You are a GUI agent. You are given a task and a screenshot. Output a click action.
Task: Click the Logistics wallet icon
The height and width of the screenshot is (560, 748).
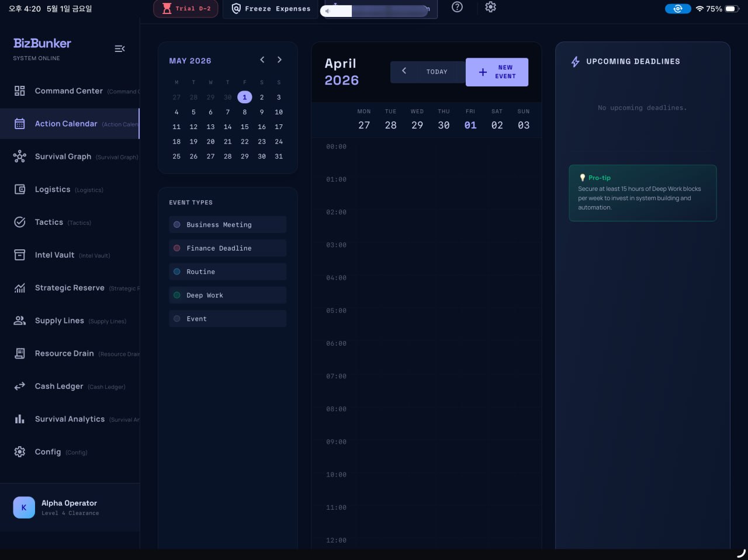[20, 189]
